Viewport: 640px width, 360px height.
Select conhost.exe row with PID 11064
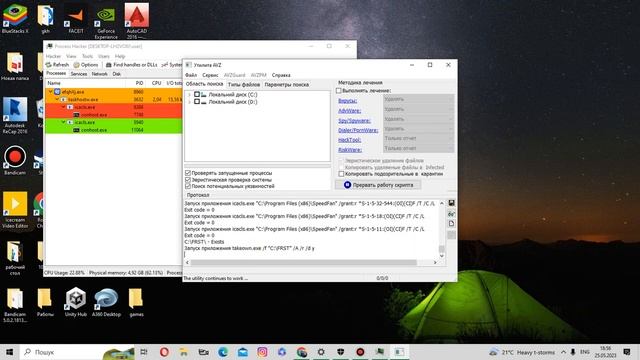tap(113, 130)
